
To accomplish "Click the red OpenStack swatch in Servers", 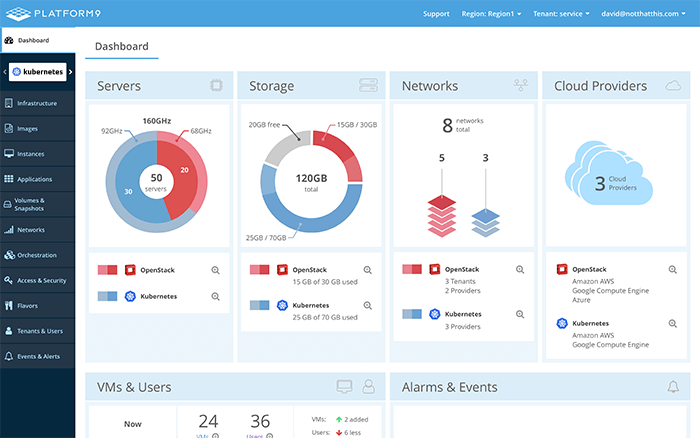I will 108,270.
